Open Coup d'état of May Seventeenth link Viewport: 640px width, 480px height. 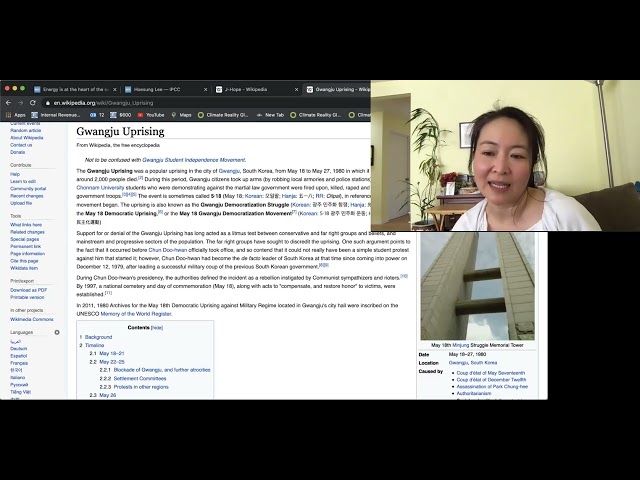point(491,373)
